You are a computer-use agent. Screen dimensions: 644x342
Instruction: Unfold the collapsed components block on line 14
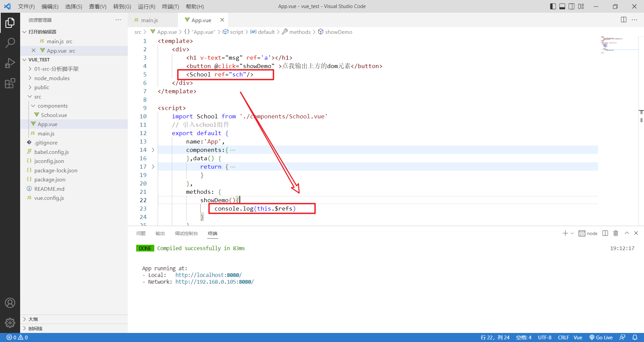pyautogui.click(x=153, y=150)
